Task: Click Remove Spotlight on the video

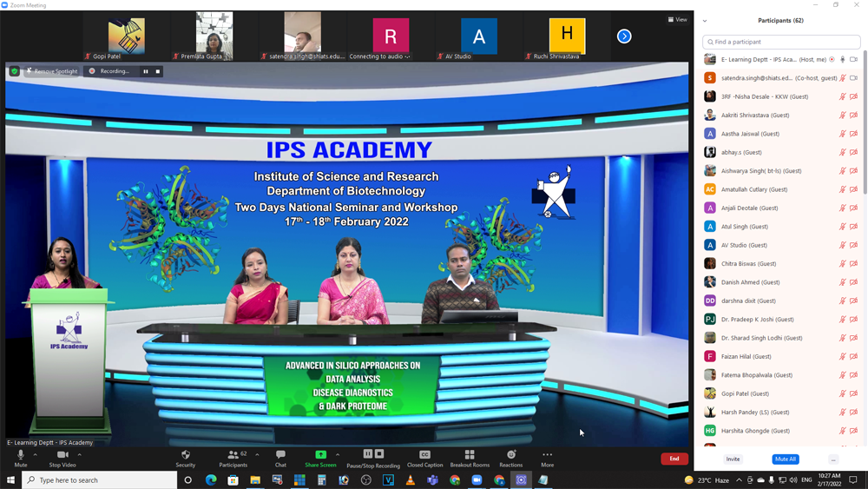Action: (x=51, y=71)
